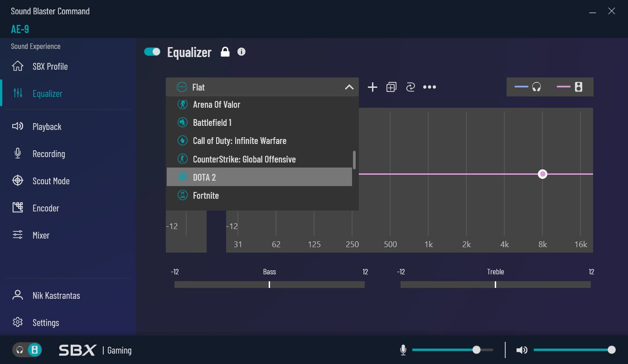628x364 pixels.
Task: Switch to the Encoder page
Action: tap(68, 208)
